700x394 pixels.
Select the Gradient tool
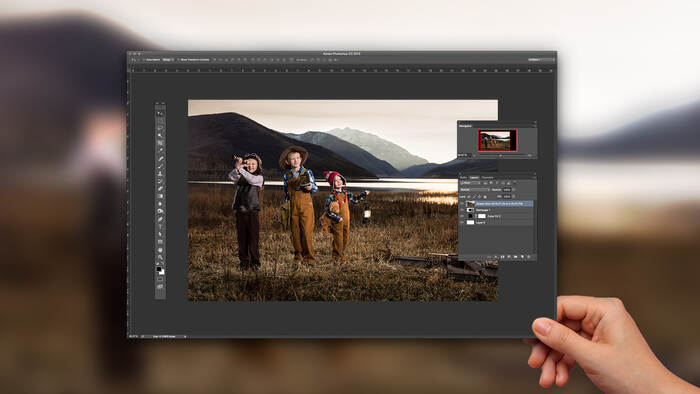click(160, 196)
